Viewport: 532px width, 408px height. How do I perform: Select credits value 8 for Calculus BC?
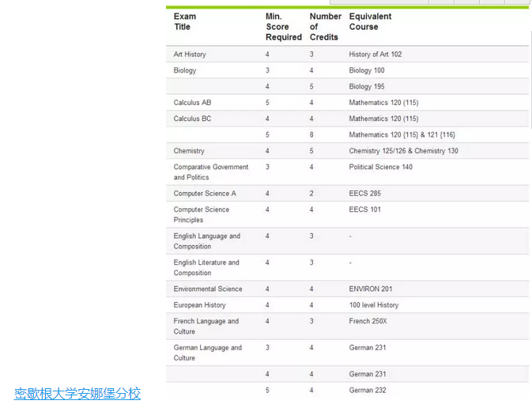click(x=311, y=134)
